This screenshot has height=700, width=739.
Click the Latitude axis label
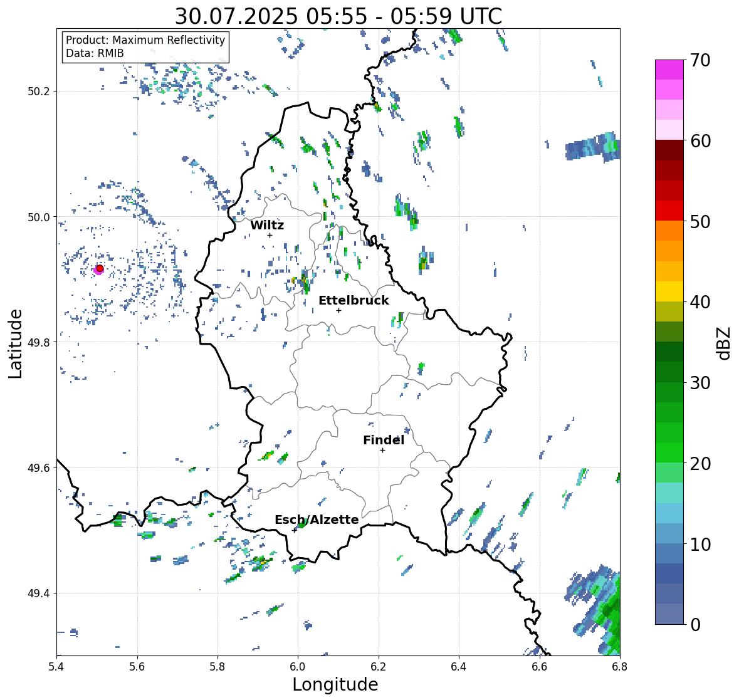16,343
